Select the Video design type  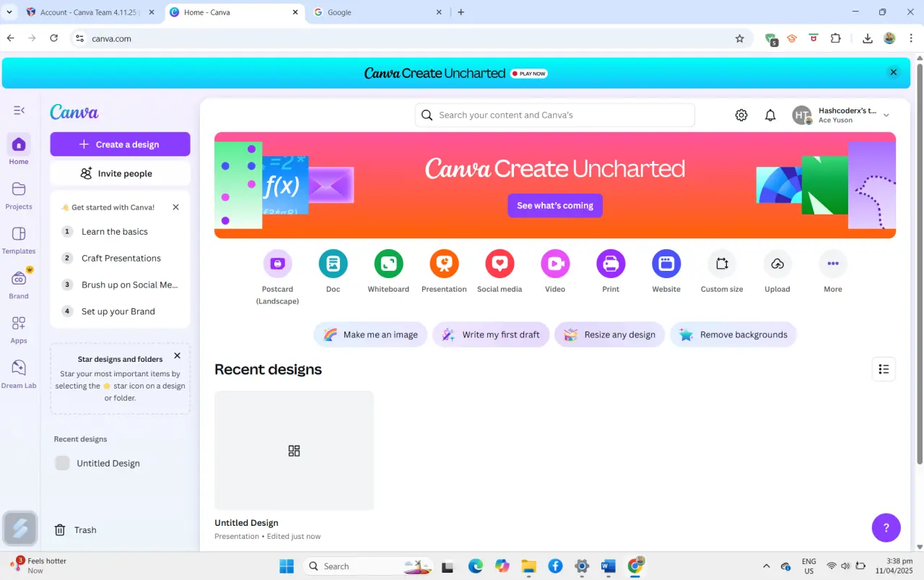(x=555, y=272)
